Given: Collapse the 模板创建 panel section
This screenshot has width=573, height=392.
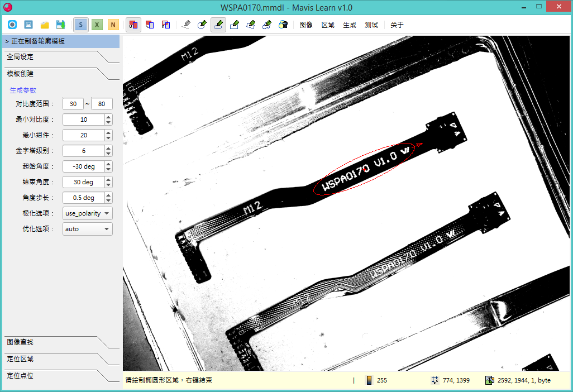Looking at the screenshot, I should [61, 74].
